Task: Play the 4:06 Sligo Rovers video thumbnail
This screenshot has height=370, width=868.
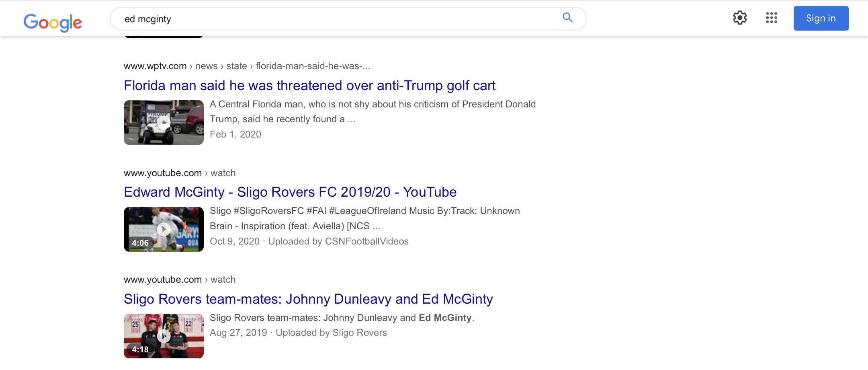Action: (164, 229)
